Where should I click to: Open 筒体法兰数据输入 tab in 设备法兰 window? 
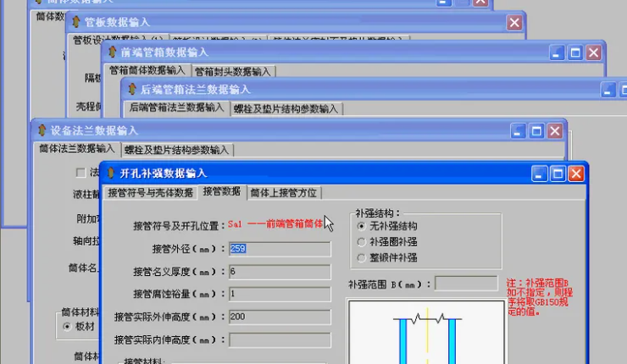pyautogui.click(x=77, y=149)
